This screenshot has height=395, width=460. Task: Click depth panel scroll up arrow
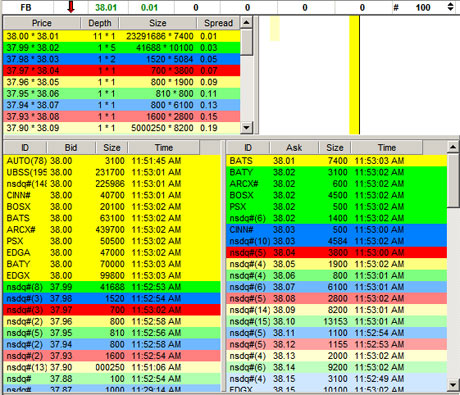(246, 23)
